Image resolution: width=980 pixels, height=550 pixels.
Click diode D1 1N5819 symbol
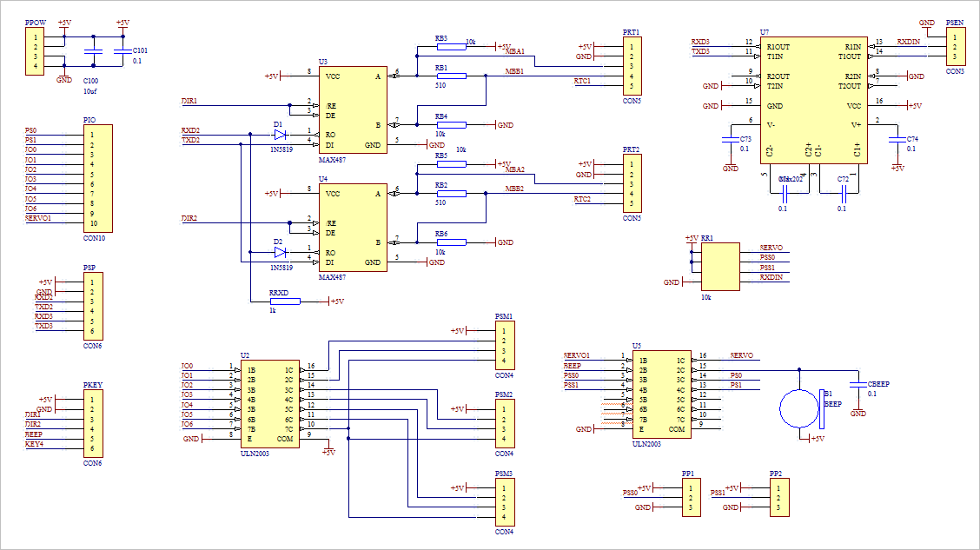[x=281, y=135]
